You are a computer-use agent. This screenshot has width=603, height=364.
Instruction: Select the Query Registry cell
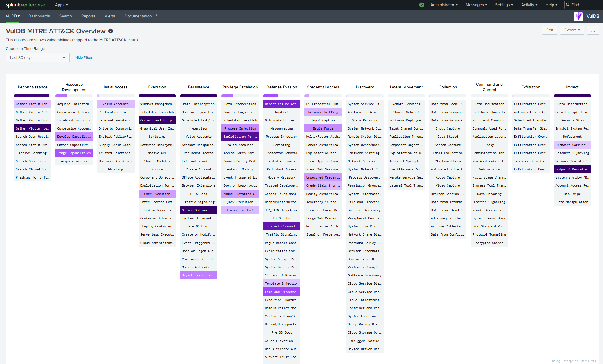tap(365, 120)
